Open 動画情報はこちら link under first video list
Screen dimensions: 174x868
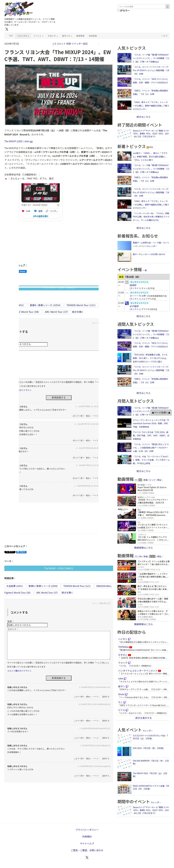pos(143,548)
